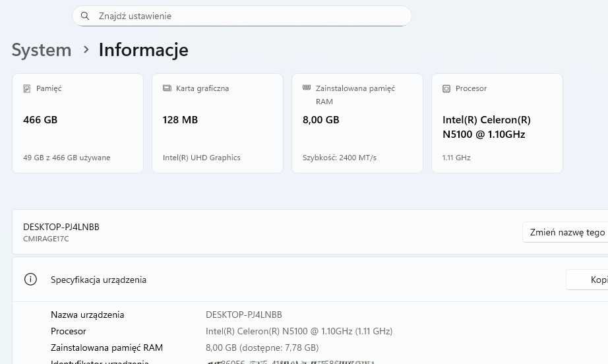This screenshot has width=608, height=364.
Task: Select the Procesor row value 'Intel(R) Celeron(R) N5100'
Action: click(299, 331)
